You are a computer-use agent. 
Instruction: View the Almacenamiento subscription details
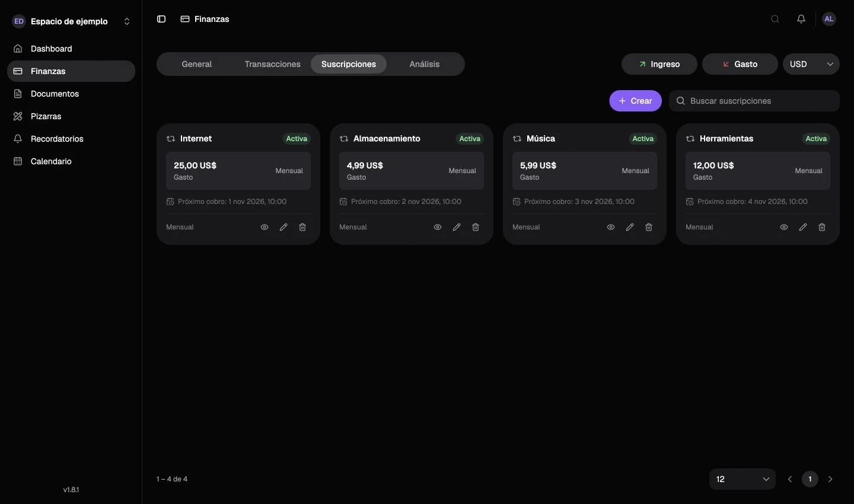coord(438,227)
